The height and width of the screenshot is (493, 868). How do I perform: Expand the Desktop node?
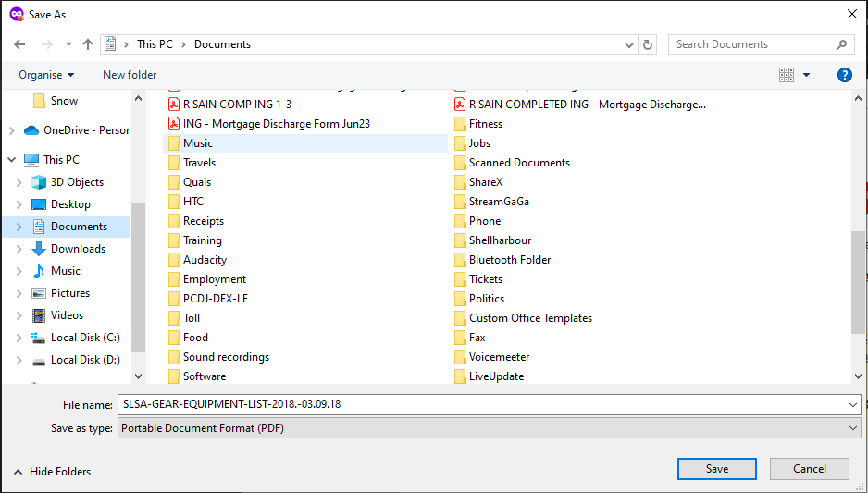(19, 204)
